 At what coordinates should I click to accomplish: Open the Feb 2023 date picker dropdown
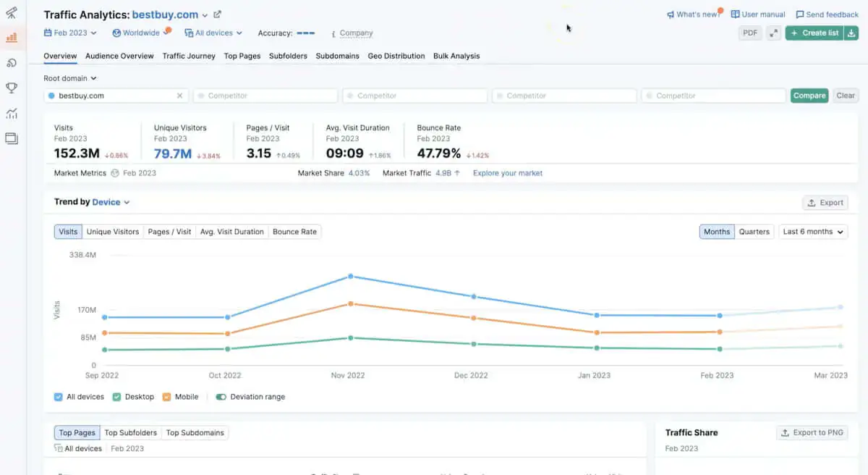coord(69,33)
